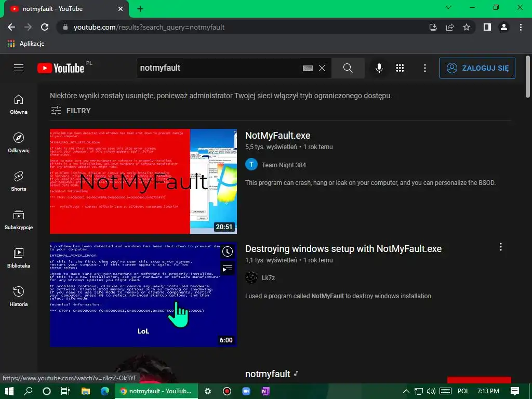Select the notmyfault - YouTube tab
This screenshot has width=532, height=399.
point(66,9)
